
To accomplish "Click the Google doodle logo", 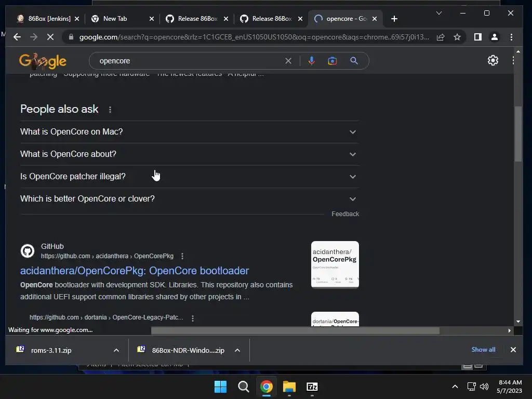I will coord(43,61).
